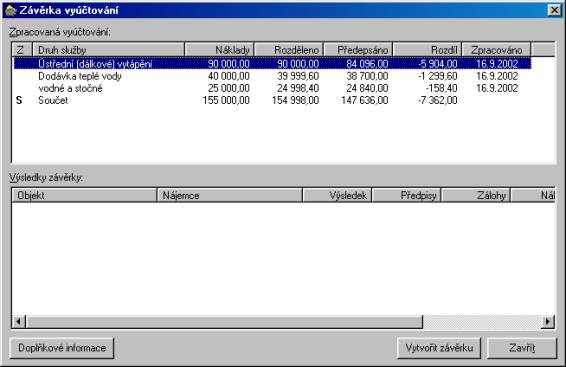Click the -1 299,60 difference value
Viewport: 566px width, 367px height.
[x=438, y=76]
